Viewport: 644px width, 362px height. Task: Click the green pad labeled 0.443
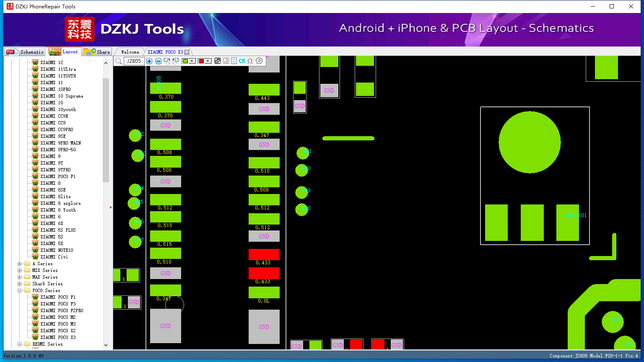pyautogui.click(x=264, y=90)
